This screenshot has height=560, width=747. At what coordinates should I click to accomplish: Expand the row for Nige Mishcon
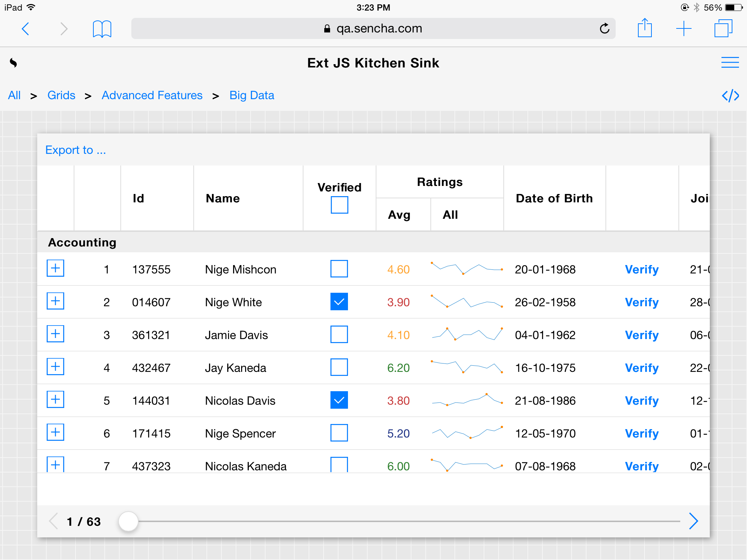55,268
